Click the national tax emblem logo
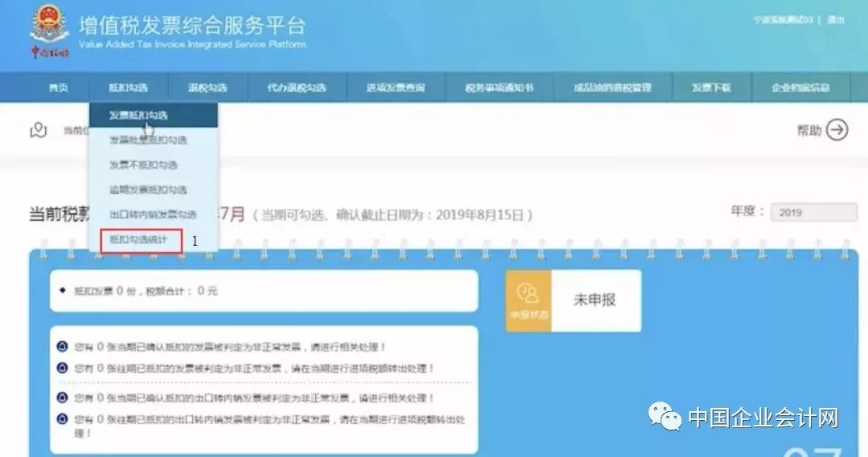The width and height of the screenshot is (868, 457). (50, 31)
